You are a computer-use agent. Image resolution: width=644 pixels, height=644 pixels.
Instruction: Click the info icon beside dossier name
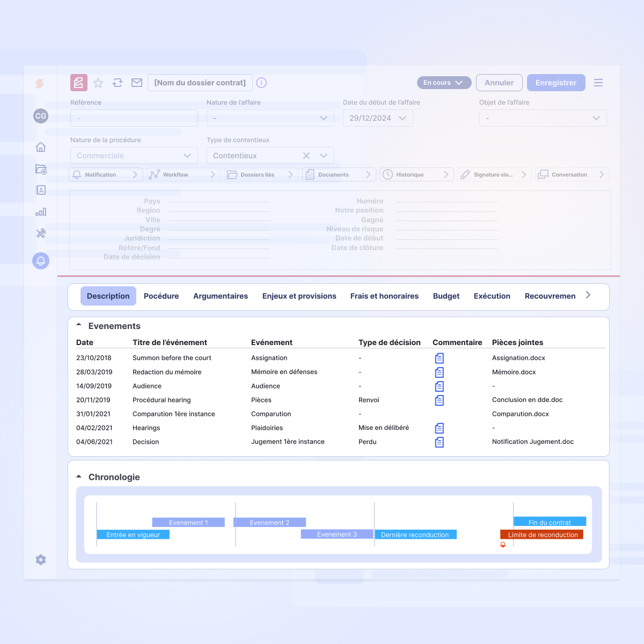coord(261,83)
